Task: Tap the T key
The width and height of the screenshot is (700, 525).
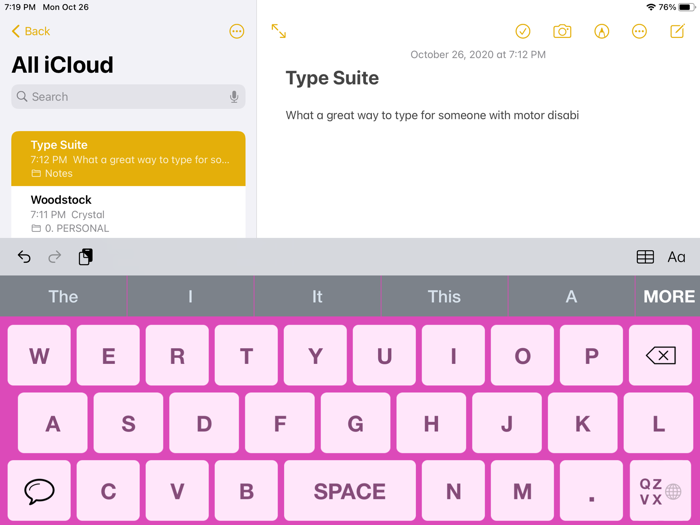Action: 246,355
